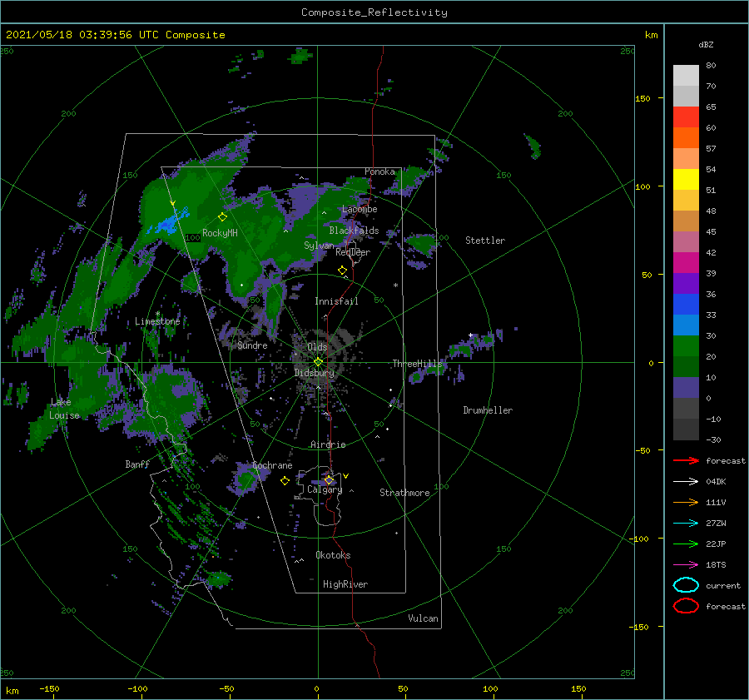The height and width of the screenshot is (700, 749).
Task: Click the Sylvan label
Action: click(x=319, y=246)
